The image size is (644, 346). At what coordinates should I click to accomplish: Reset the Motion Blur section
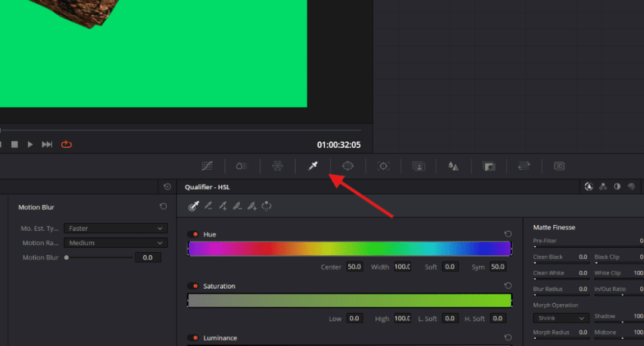(164, 206)
